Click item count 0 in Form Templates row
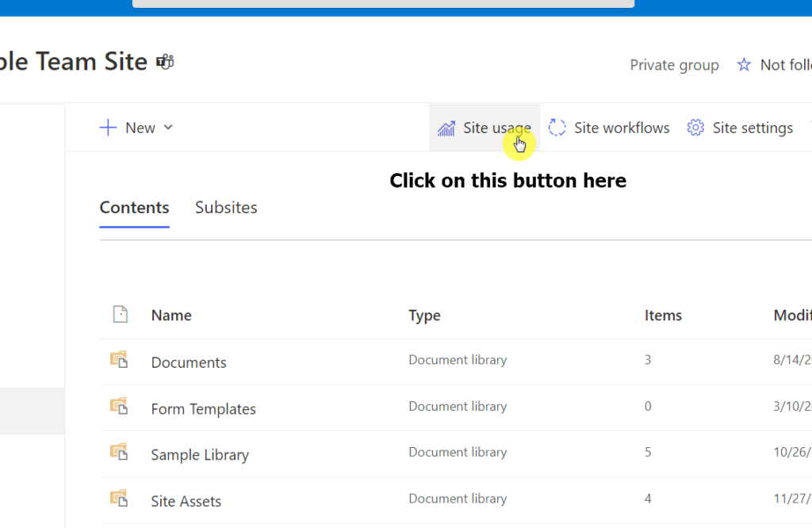Screen dimensions: 812x528 [x=648, y=407]
